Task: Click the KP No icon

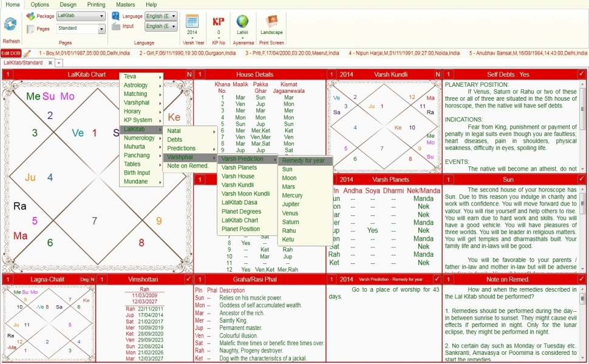Action: (218, 21)
